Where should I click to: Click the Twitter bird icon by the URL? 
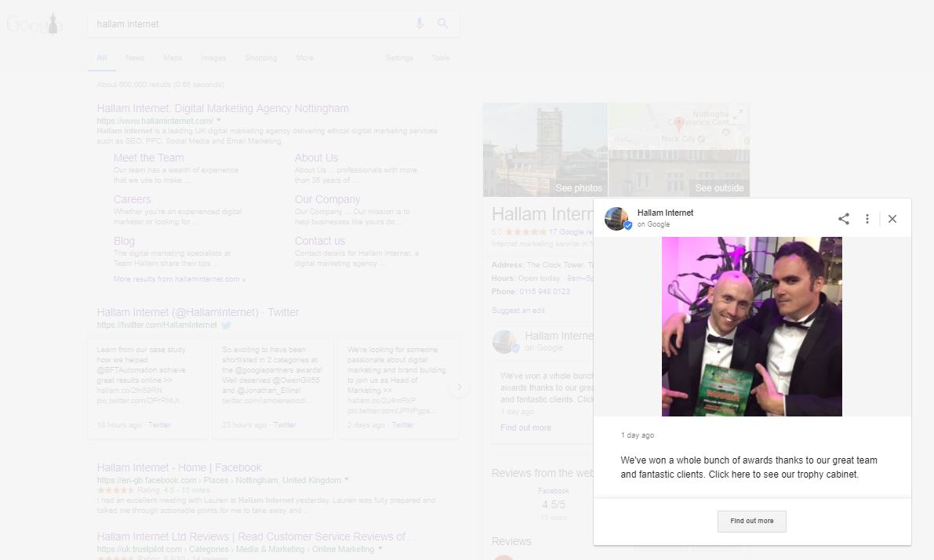click(227, 325)
